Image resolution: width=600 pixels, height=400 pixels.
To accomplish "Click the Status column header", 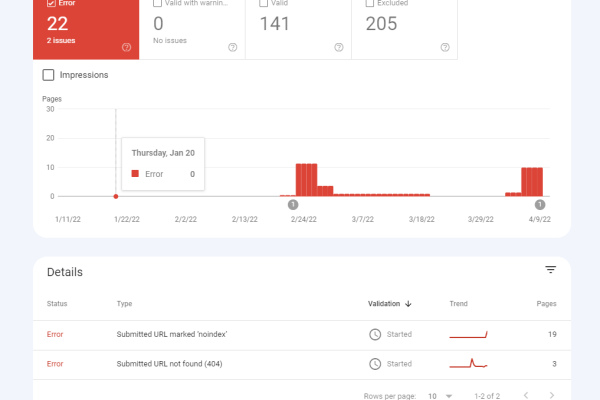I will tap(57, 304).
